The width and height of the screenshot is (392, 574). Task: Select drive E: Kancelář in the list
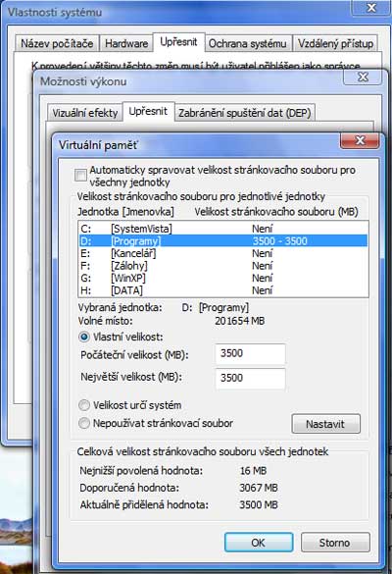coord(223,253)
